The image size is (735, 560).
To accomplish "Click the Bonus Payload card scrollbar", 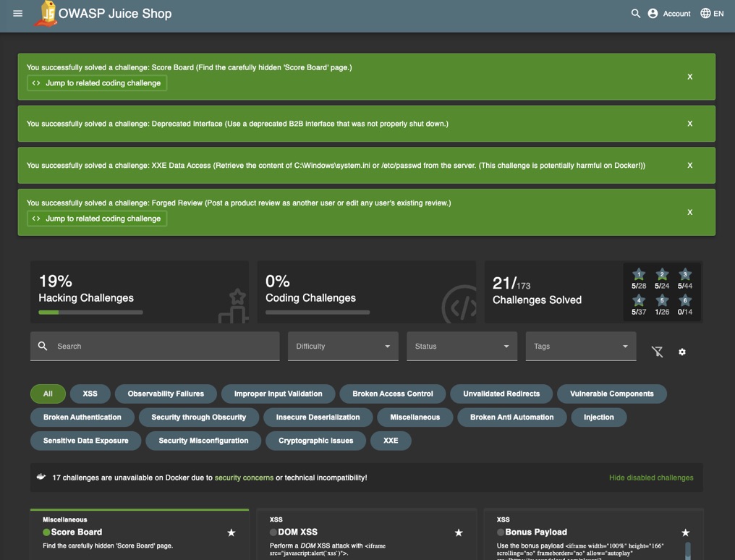I will (x=688, y=550).
